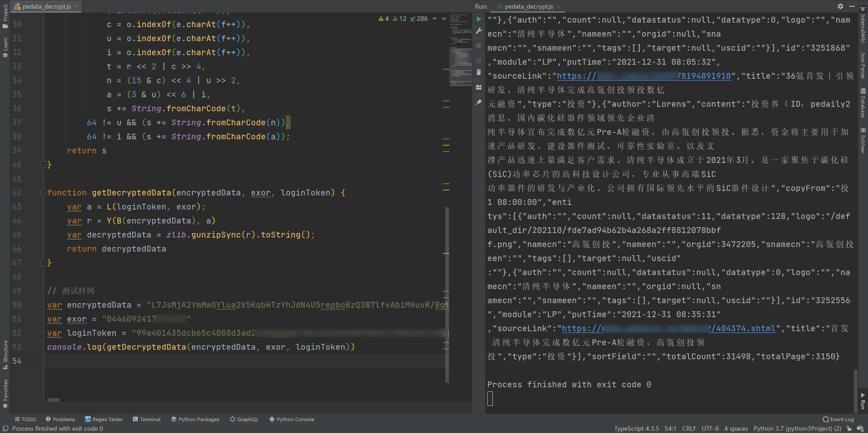This screenshot has height=433, width=868.
Task: Open run configuration wrench icon
Action: coord(479,31)
